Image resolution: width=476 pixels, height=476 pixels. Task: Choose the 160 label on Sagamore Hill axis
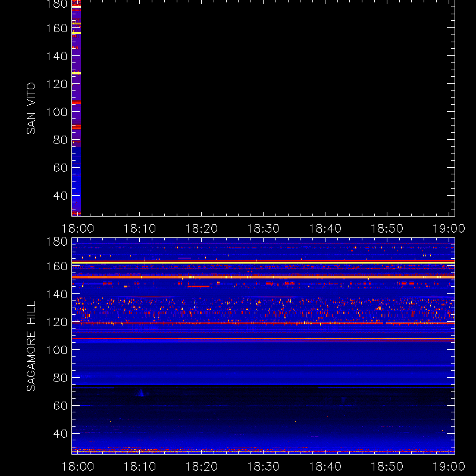tap(57, 266)
